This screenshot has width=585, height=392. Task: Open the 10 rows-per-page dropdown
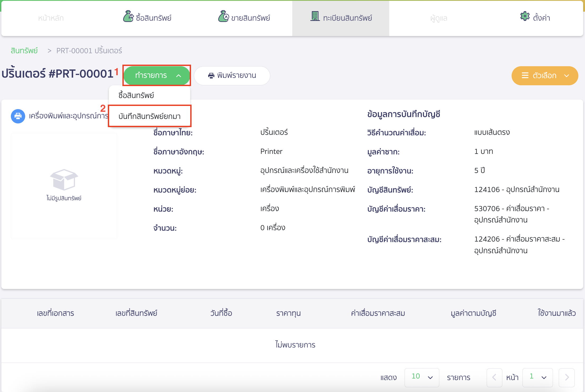pyautogui.click(x=422, y=377)
